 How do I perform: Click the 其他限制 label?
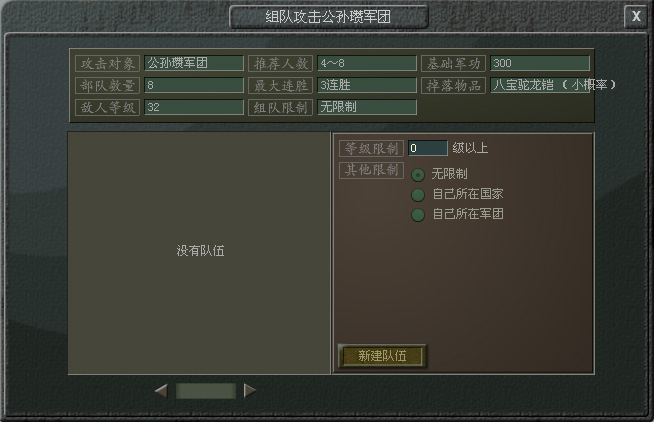tap(371, 170)
